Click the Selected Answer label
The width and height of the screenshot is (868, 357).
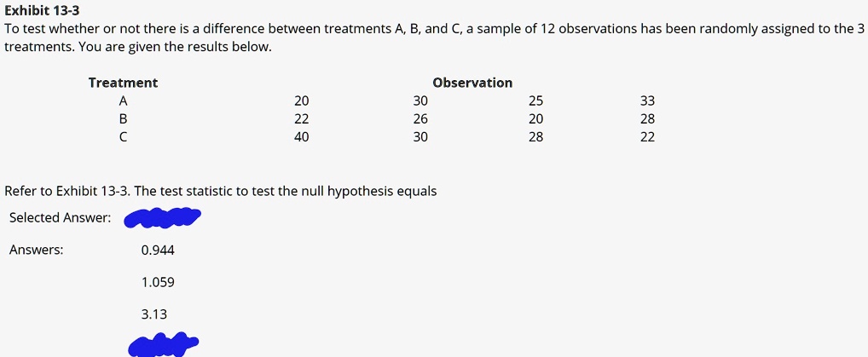tap(60, 218)
